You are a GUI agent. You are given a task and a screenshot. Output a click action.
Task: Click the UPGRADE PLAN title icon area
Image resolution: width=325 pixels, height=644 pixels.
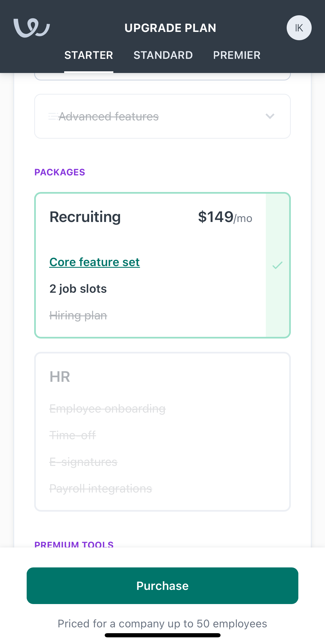[171, 27]
